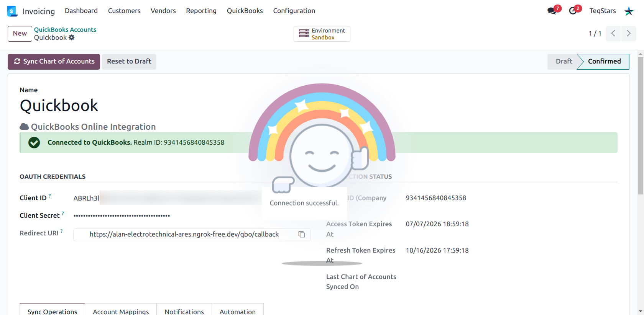Click the Quickbook name field
This screenshot has height=315, width=644.
59,106
